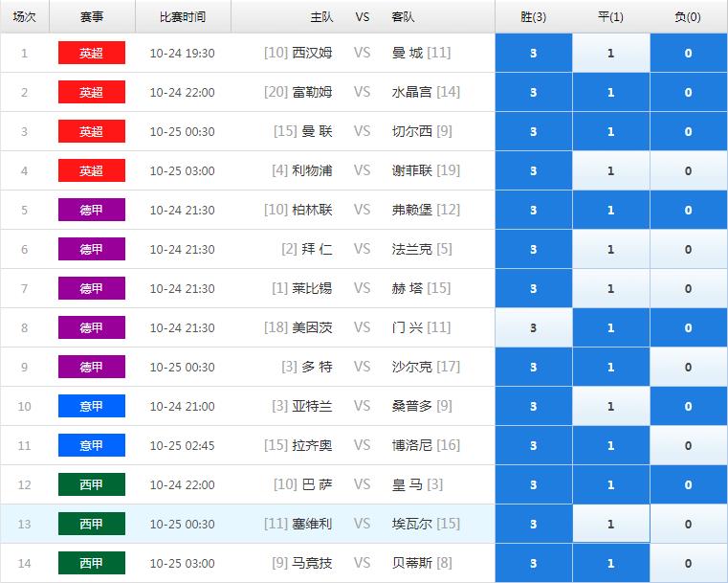Choose loss (0) for match 14 马竞技
Viewport: 728px width, 583px height.
tap(689, 563)
